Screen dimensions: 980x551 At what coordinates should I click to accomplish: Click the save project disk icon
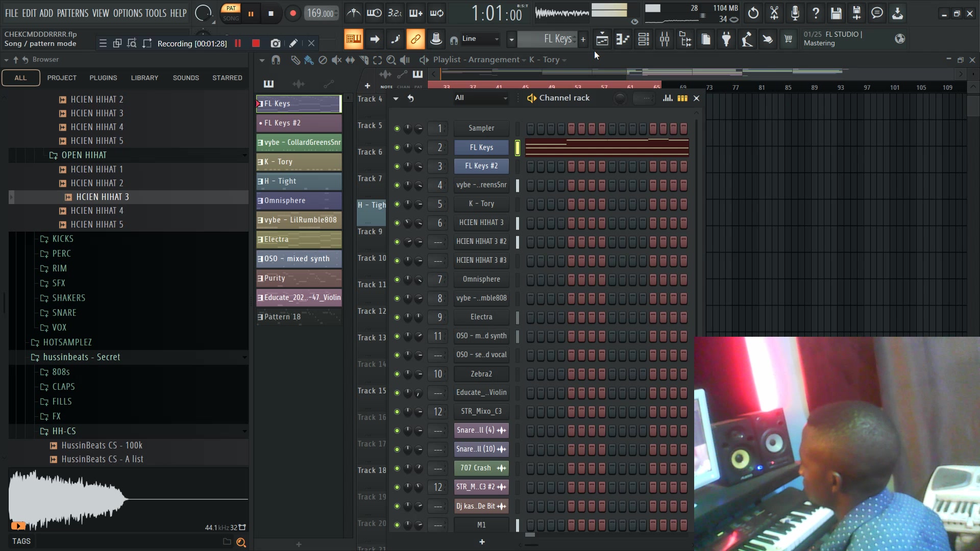836,13
